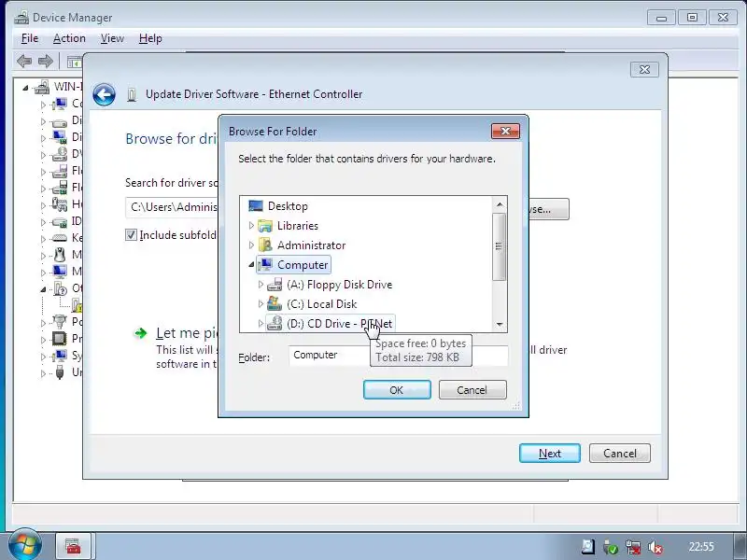Screen dimensions: 747x560
Task: Expand the (C:) Local Disk node
Action: click(x=261, y=304)
